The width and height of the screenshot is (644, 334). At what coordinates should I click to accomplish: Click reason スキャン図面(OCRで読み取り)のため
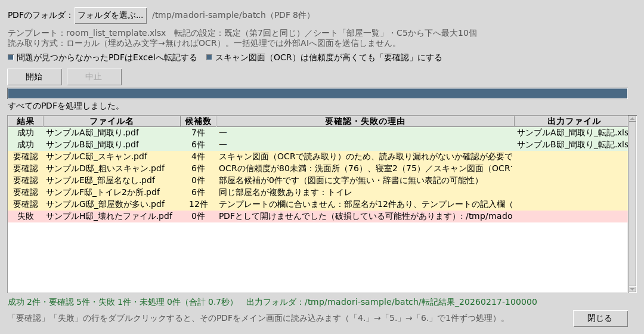click(x=365, y=156)
